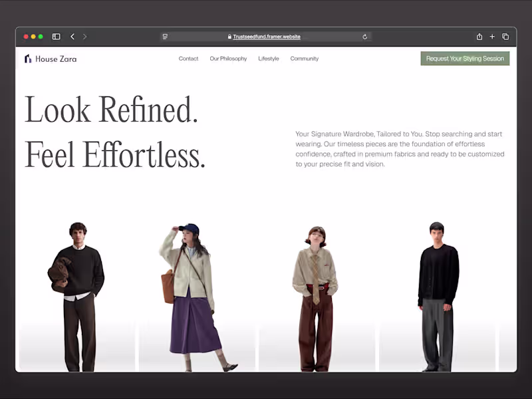Click the green traffic light to zoom window

41,37
